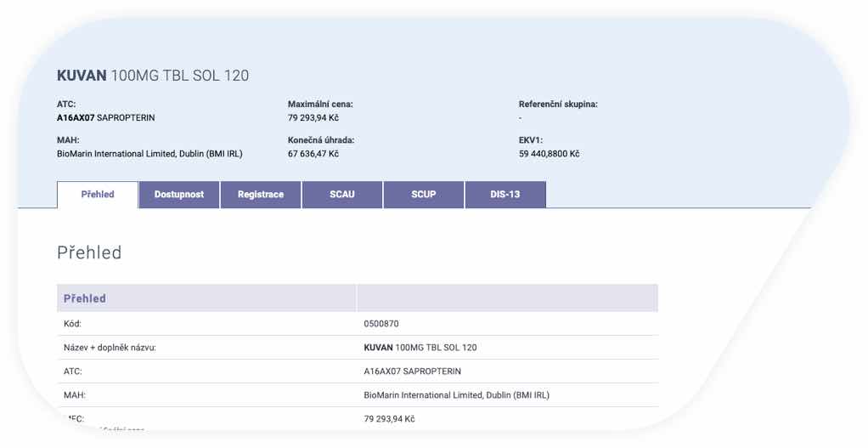
Task: Click the header ATC value A16AX07 SAPROPTERIN
Action: 105,118
